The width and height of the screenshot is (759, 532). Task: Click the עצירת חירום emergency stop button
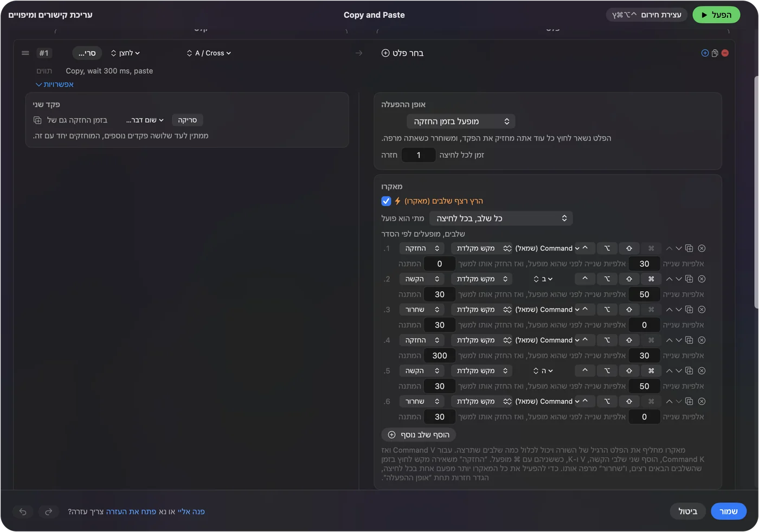click(x=646, y=15)
